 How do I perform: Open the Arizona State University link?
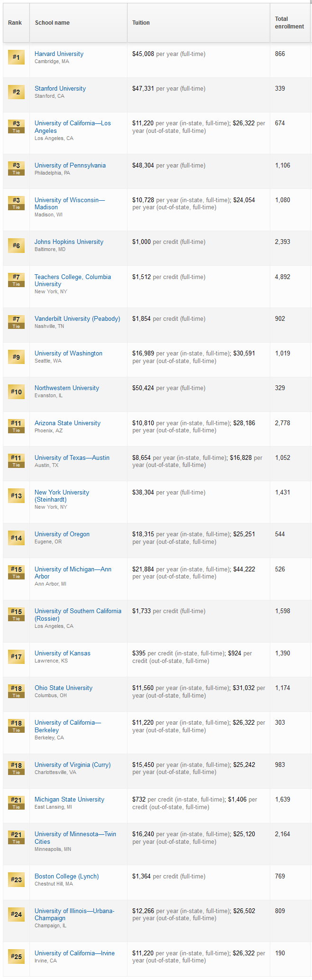(x=67, y=423)
